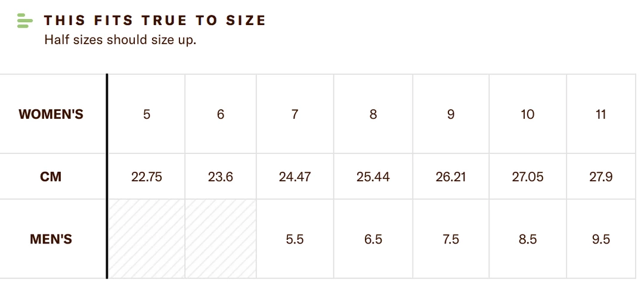The image size is (644, 290).
Task: Choose women's size 10 cell
Action: coord(528,114)
